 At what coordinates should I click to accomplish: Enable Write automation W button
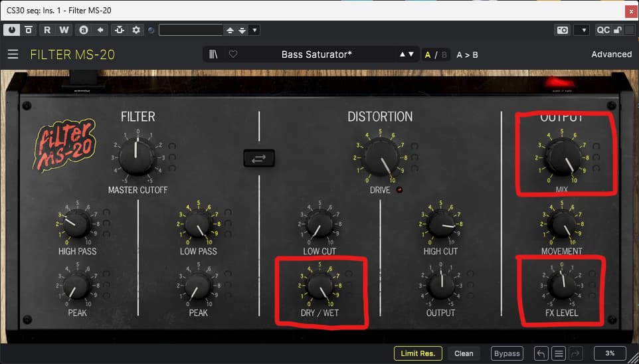pyautogui.click(x=64, y=30)
